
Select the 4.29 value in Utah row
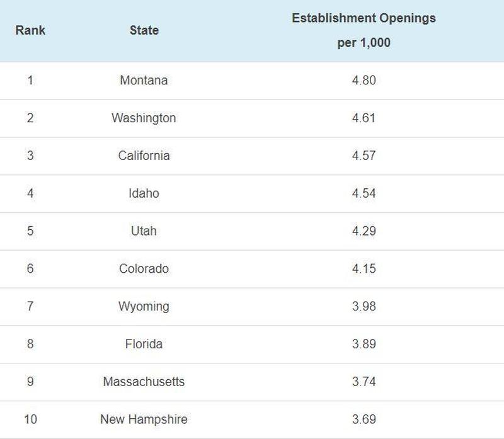click(x=364, y=231)
